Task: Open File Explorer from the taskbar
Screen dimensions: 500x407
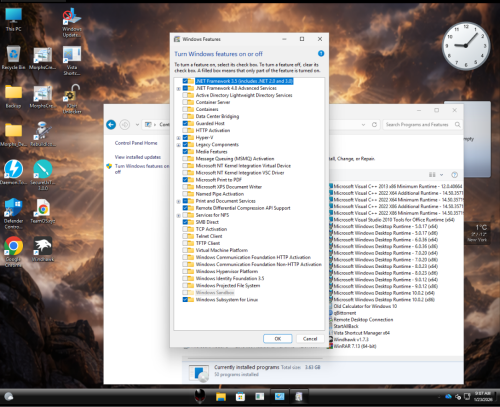Action: [x=221, y=396]
